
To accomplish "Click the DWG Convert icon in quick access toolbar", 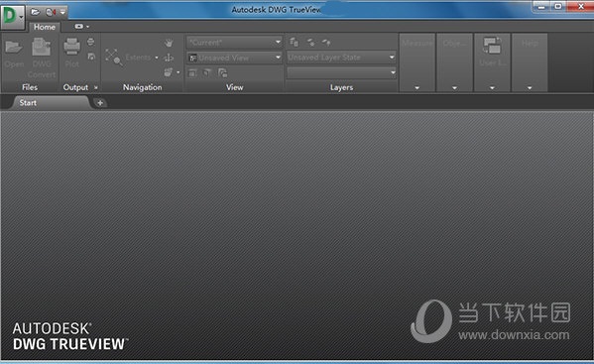I will click(x=51, y=12).
